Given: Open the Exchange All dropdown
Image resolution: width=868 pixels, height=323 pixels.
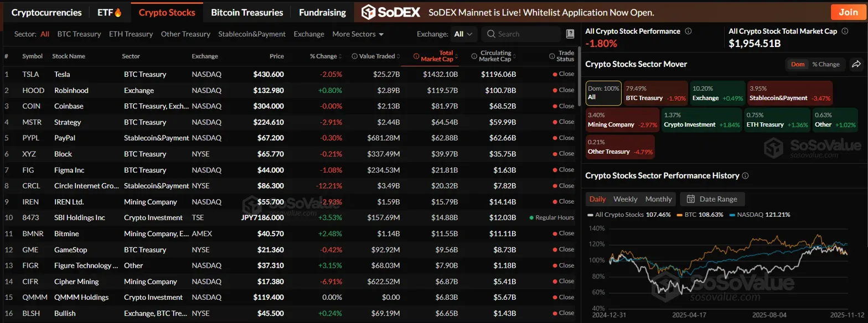Looking at the screenshot, I should 463,34.
